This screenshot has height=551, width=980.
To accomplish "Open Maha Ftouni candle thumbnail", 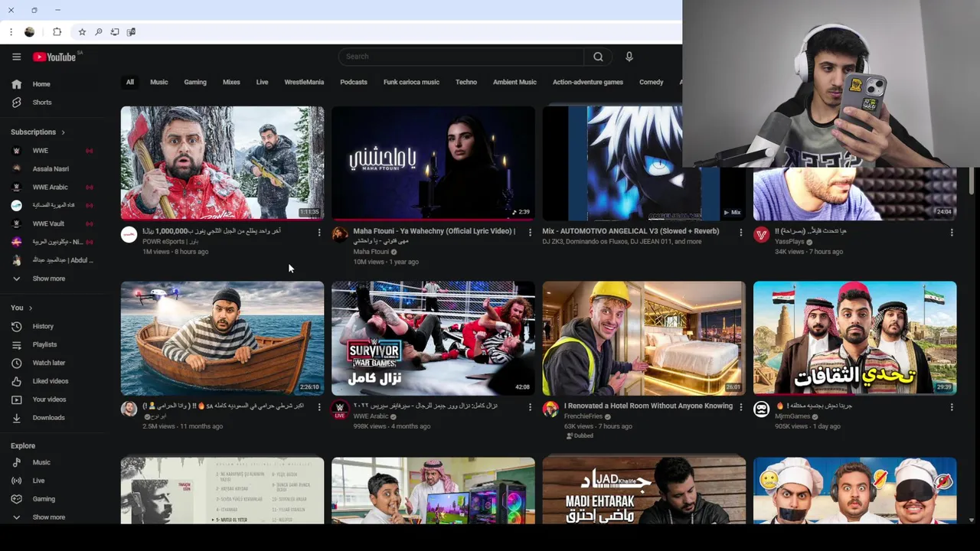I will [433, 163].
